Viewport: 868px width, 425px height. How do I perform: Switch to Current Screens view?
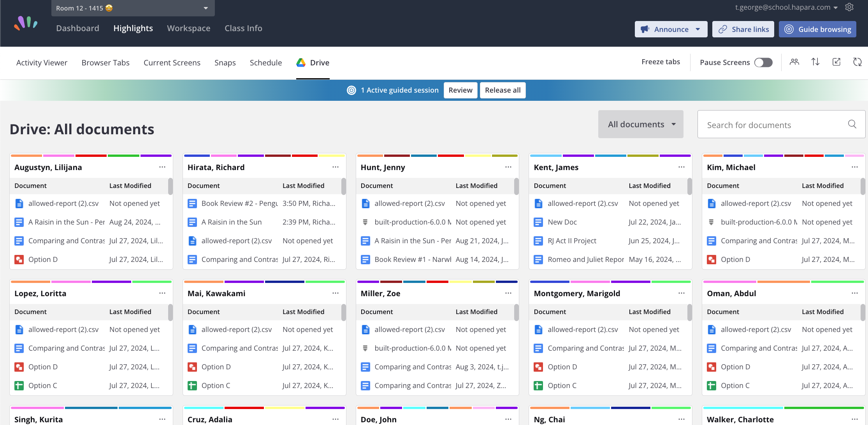coord(172,63)
